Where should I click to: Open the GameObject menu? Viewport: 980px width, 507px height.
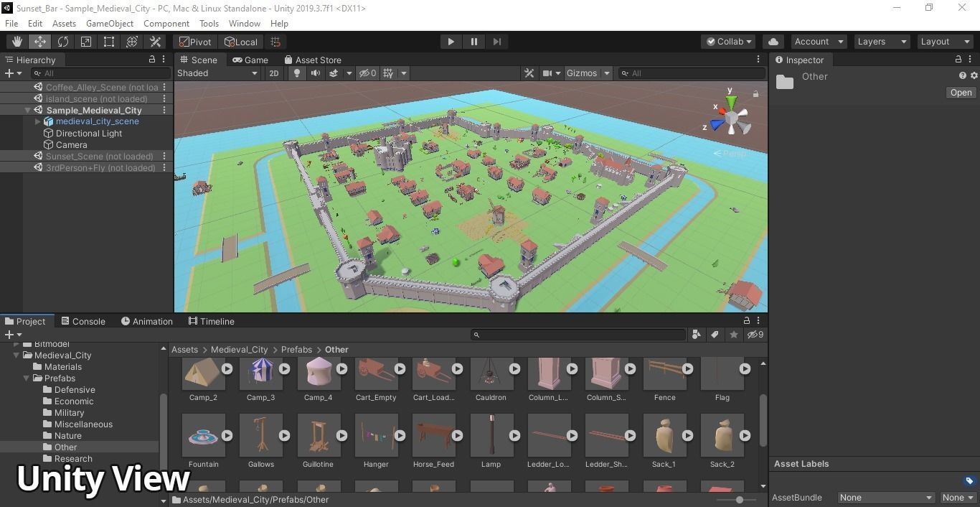tap(110, 24)
